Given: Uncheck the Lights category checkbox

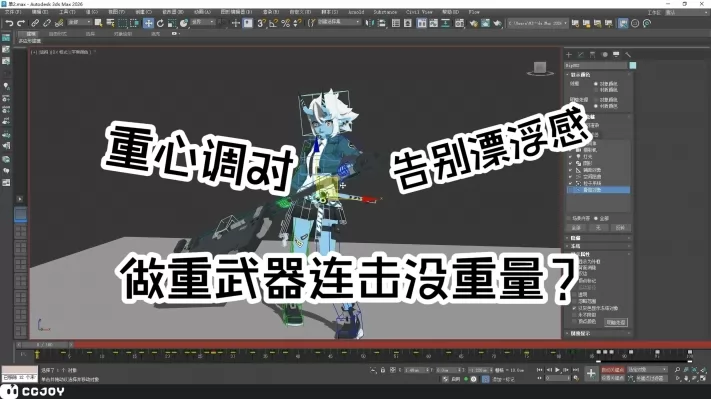Looking at the screenshot, I should tap(570, 156).
